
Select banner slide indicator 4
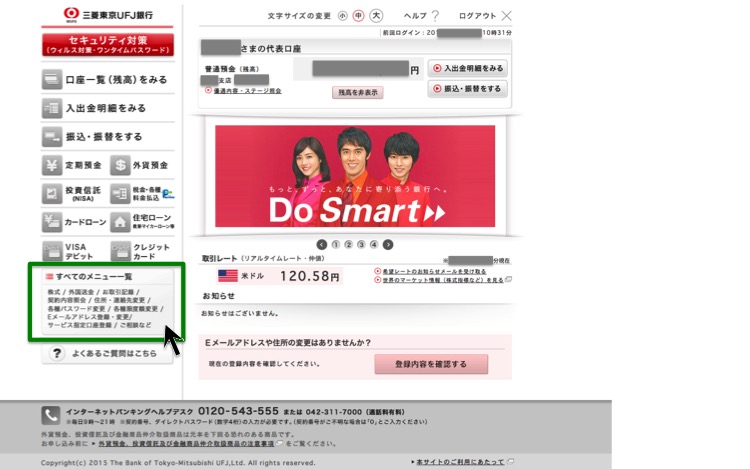[x=374, y=245]
